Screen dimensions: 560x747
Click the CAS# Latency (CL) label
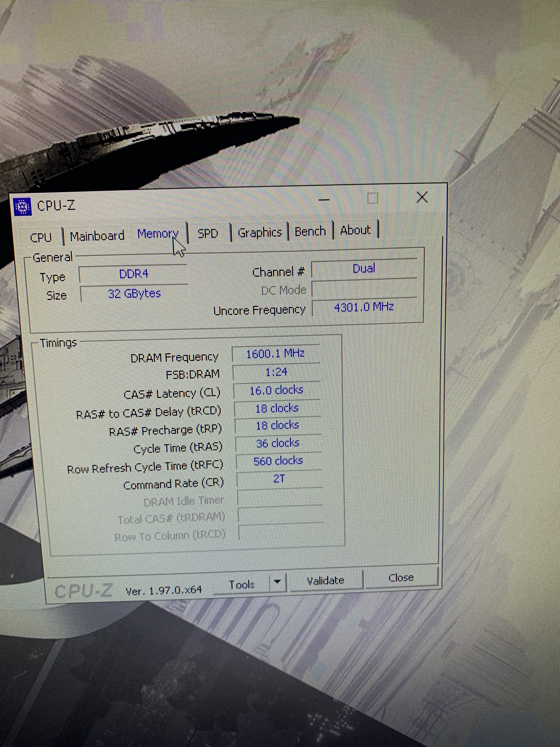point(172,394)
